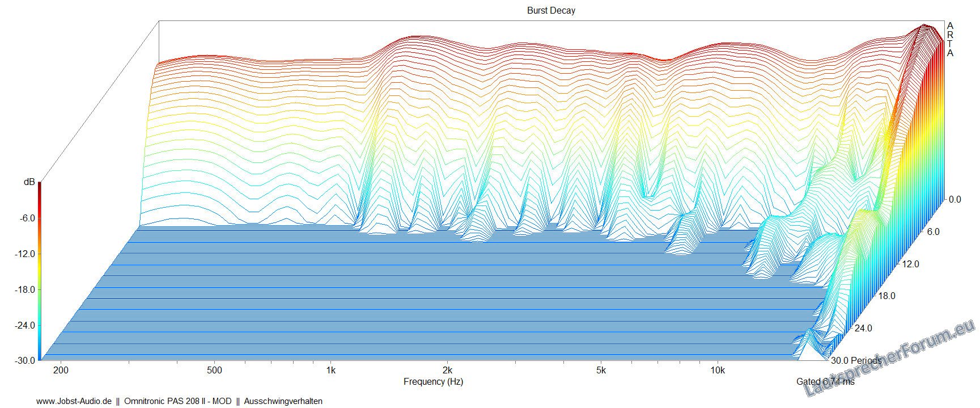Click the Gated 6.74 ms text
The height and width of the screenshot is (408, 980).
click(x=825, y=382)
